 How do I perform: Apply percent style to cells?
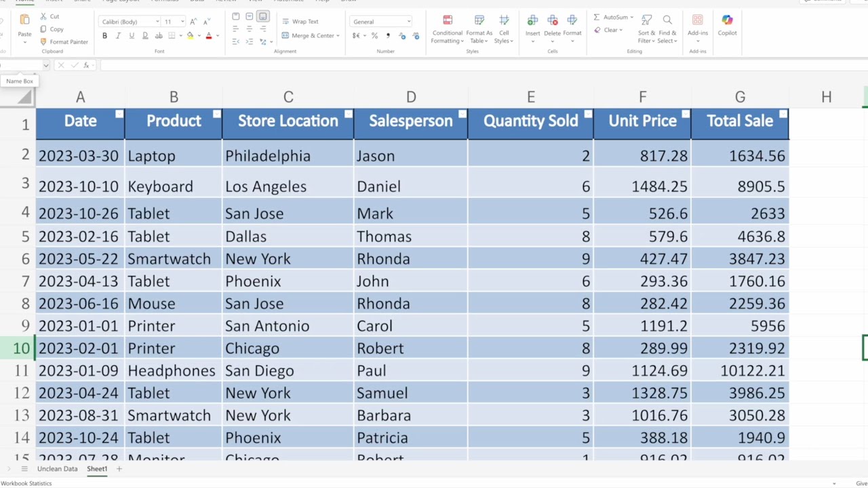[x=374, y=36]
